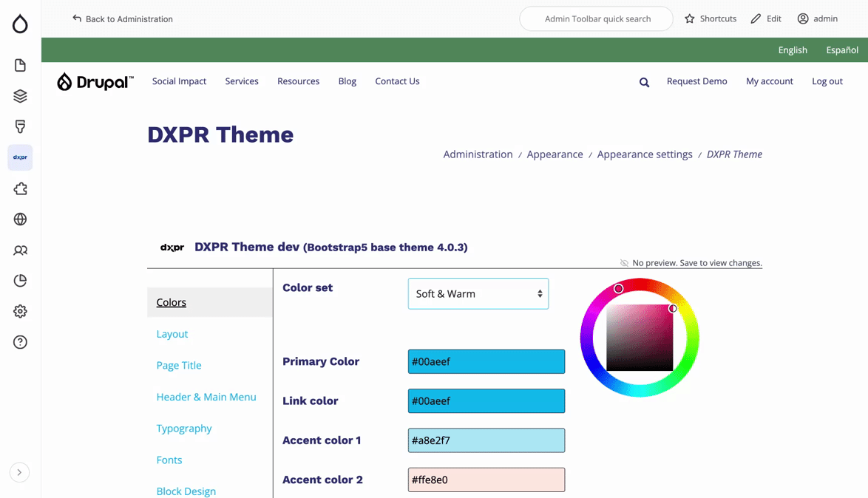Open the Color set dropdown
Screen dimensions: 868x498
[x=478, y=293]
